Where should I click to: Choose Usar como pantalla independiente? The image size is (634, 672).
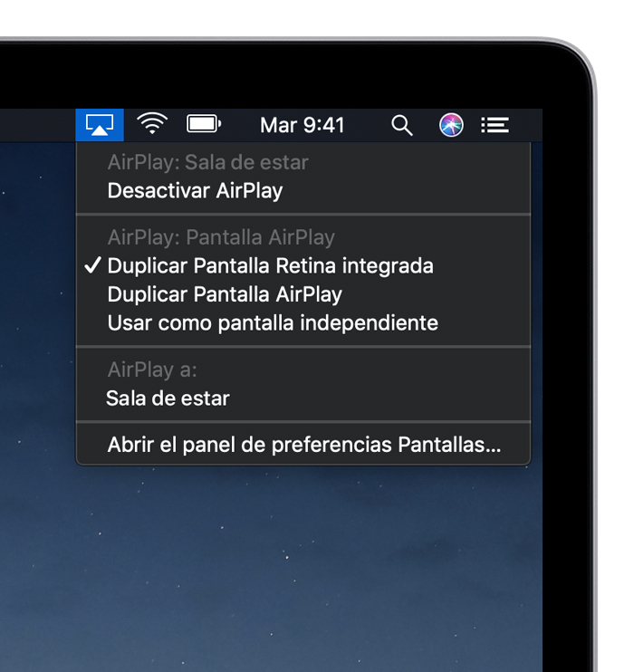pyautogui.click(x=303, y=322)
